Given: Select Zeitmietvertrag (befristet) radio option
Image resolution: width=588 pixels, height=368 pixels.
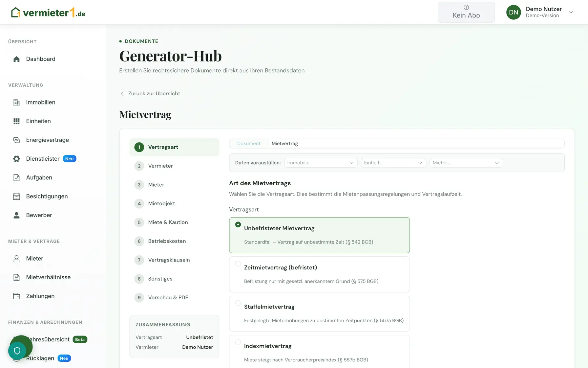Looking at the screenshot, I should (238, 264).
